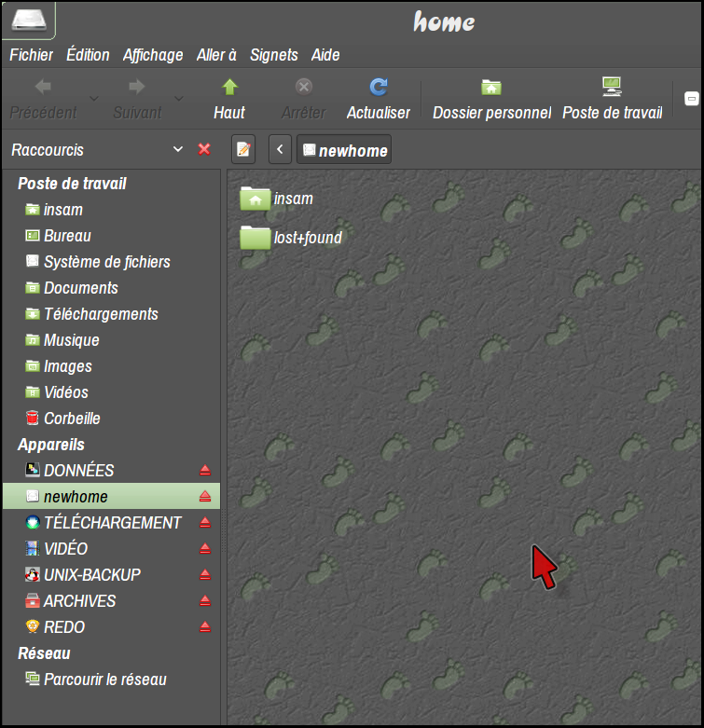The width and height of the screenshot is (704, 728).
Task: Eject the UNIX-BACKUP volume
Action: click(x=205, y=575)
